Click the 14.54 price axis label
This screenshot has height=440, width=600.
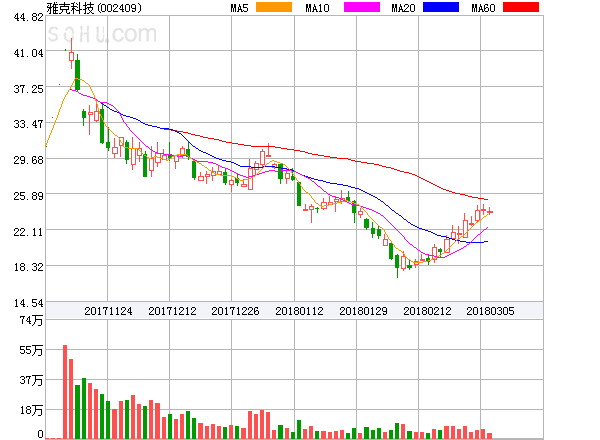coord(28,303)
